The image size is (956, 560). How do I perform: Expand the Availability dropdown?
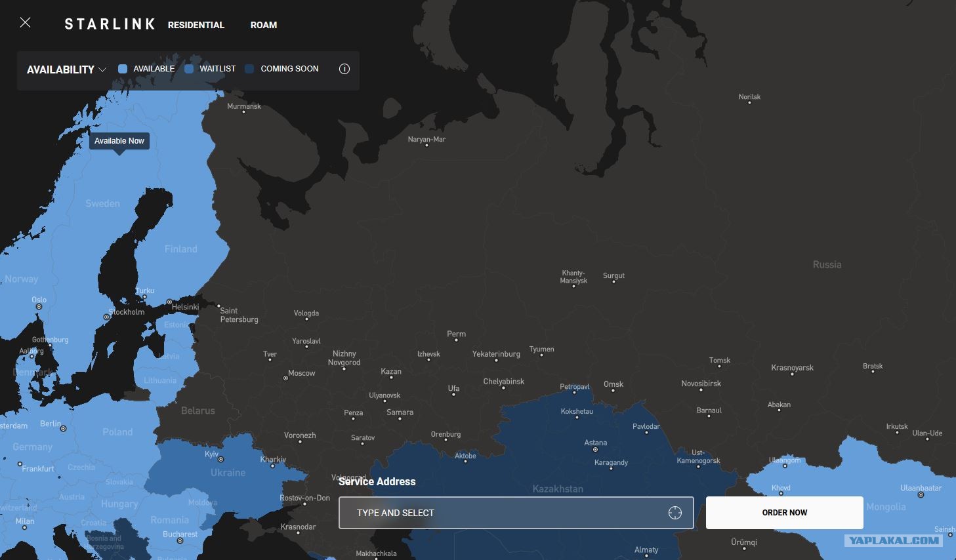[x=66, y=70]
